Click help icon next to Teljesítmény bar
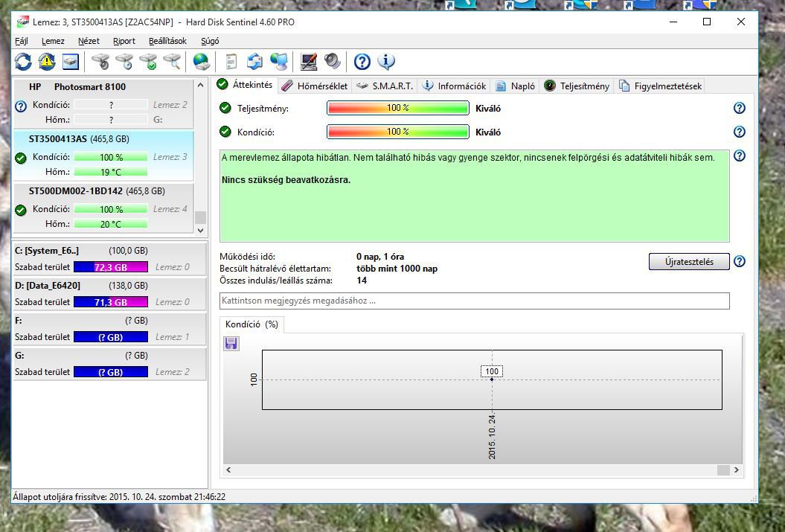This screenshot has height=532, width=785. 740,108
